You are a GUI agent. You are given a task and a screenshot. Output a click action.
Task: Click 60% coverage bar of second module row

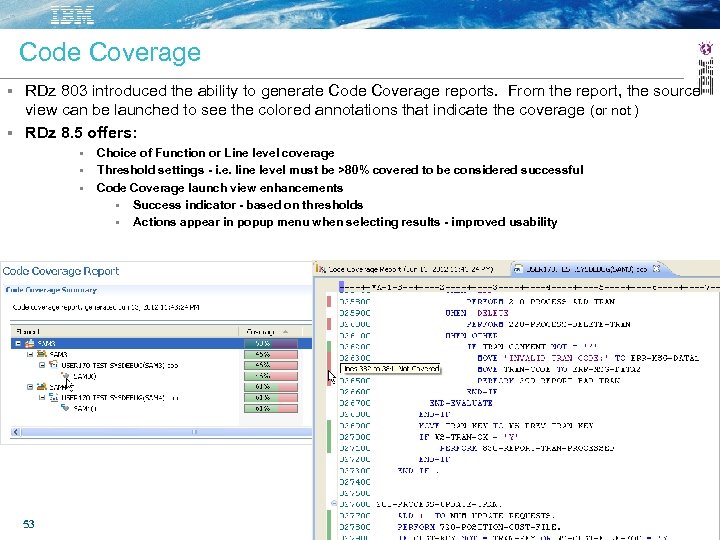271,387
